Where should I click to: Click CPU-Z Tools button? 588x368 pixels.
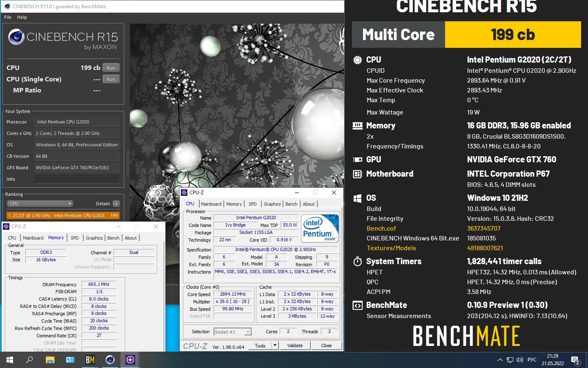click(260, 346)
